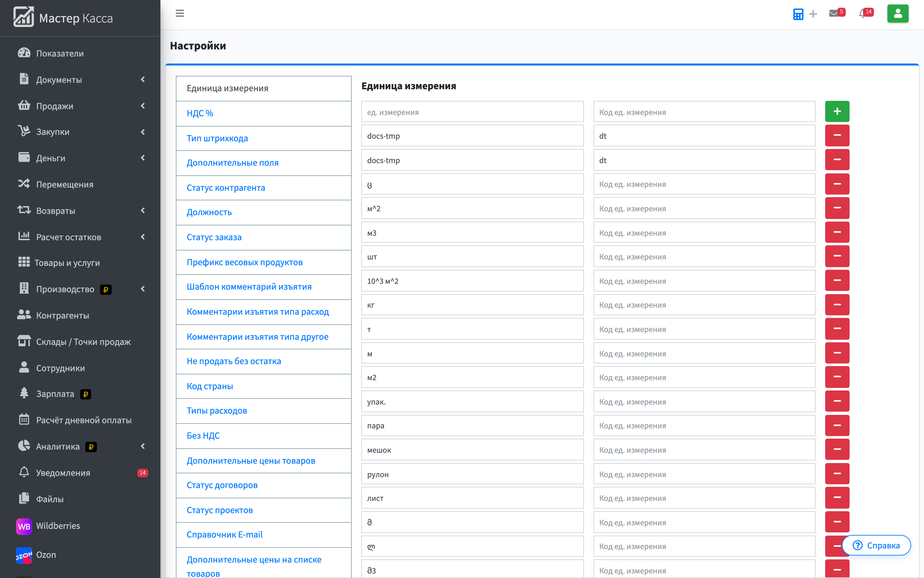This screenshot has width=924, height=578.
Task: Focus the empty ед. измерения input
Action: 472,112
